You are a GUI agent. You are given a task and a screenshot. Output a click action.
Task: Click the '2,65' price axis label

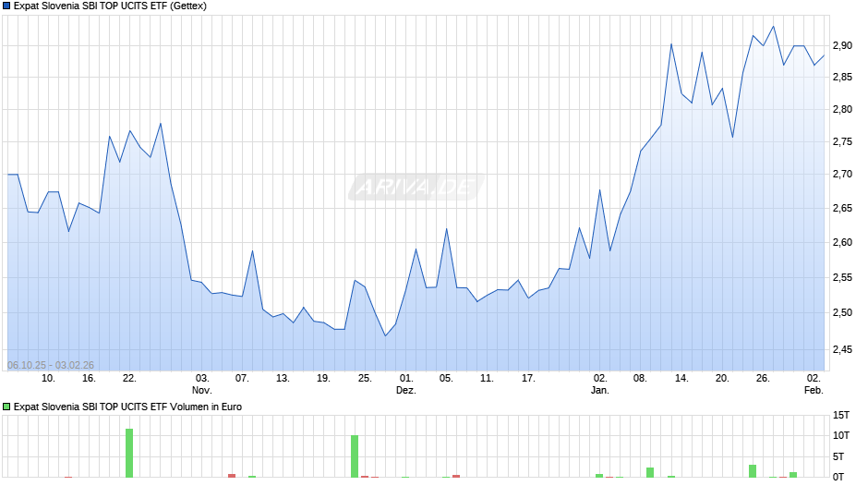tap(842, 209)
